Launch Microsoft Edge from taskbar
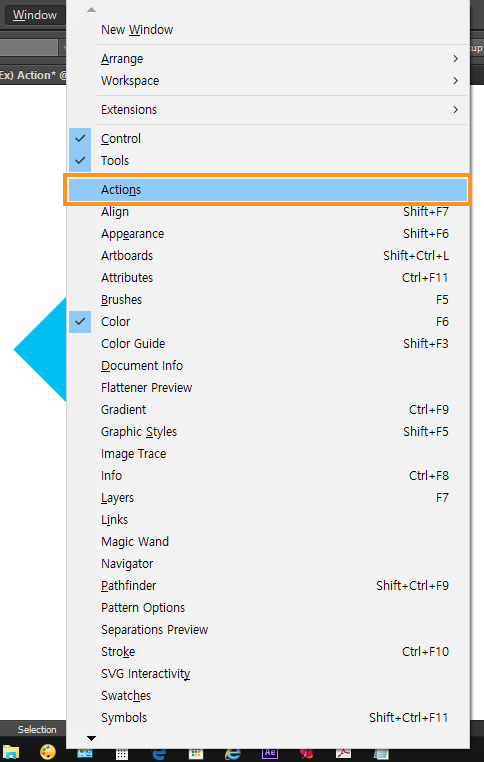 point(159,754)
